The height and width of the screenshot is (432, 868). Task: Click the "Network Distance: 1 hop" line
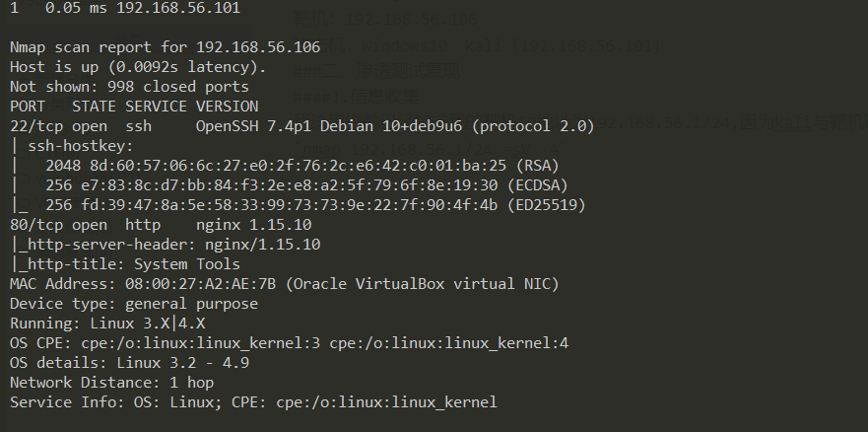pos(111,383)
